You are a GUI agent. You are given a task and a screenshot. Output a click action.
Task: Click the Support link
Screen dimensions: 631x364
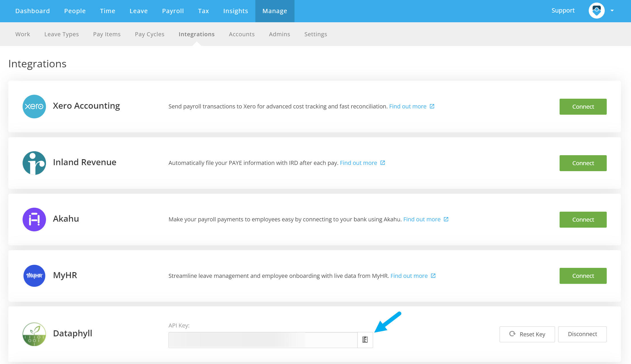[563, 11]
